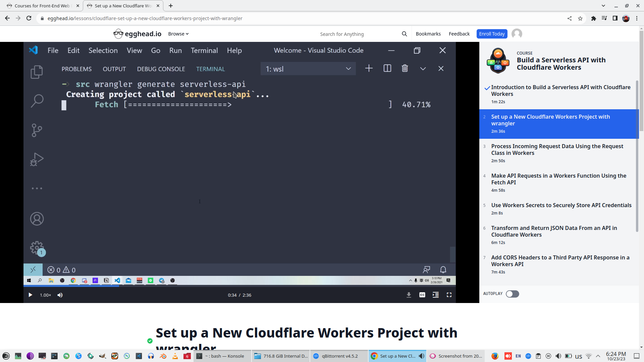Enter fullscreen video mode

449,295
